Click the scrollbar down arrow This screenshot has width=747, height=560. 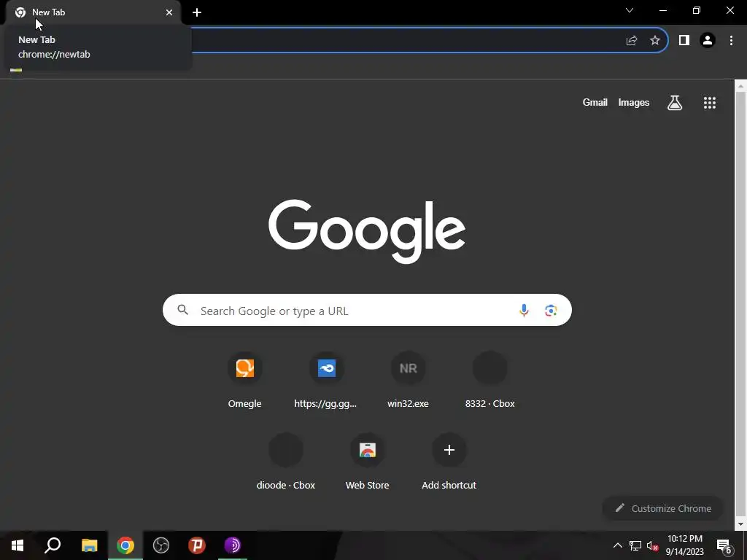pyautogui.click(x=740, y=524)
